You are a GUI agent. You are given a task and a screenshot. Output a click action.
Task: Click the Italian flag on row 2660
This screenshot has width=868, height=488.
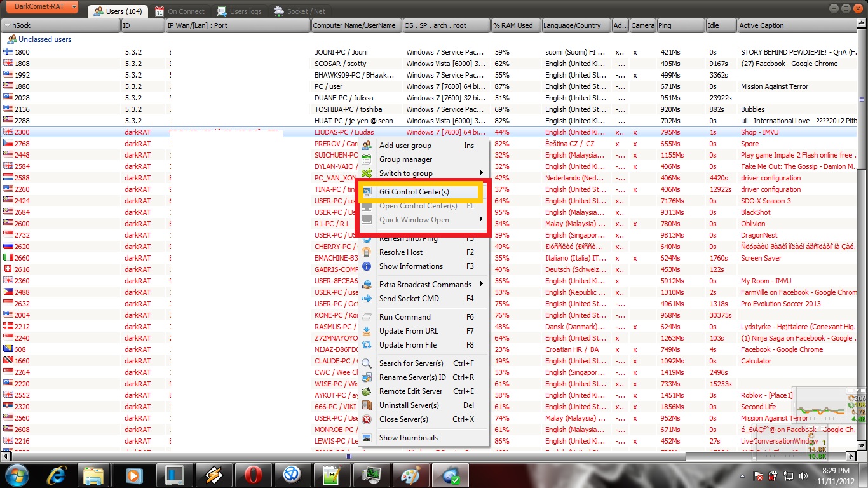[8, 258]
